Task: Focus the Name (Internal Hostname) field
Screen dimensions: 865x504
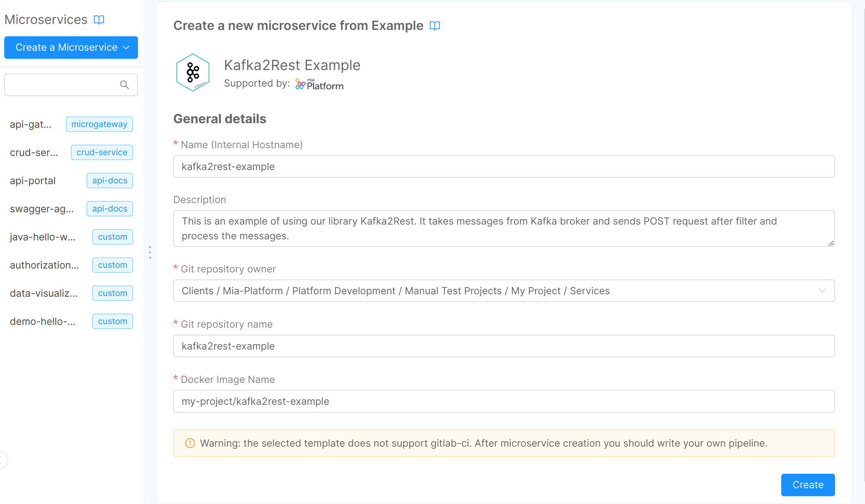Action: click(x=503, y=166)
